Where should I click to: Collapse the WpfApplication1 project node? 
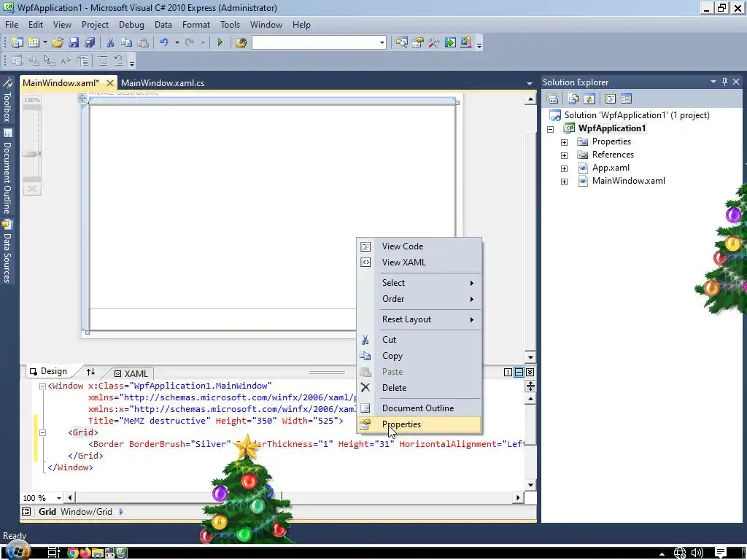pos(551,129)
